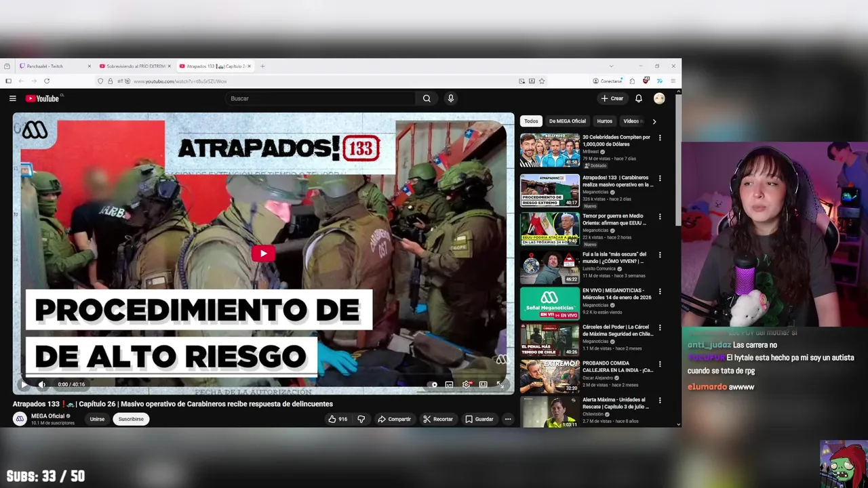The width and height of the screenshot is (868, 488).
Task: Toggle subtitles in the video player
Action: tap(449, 384)
